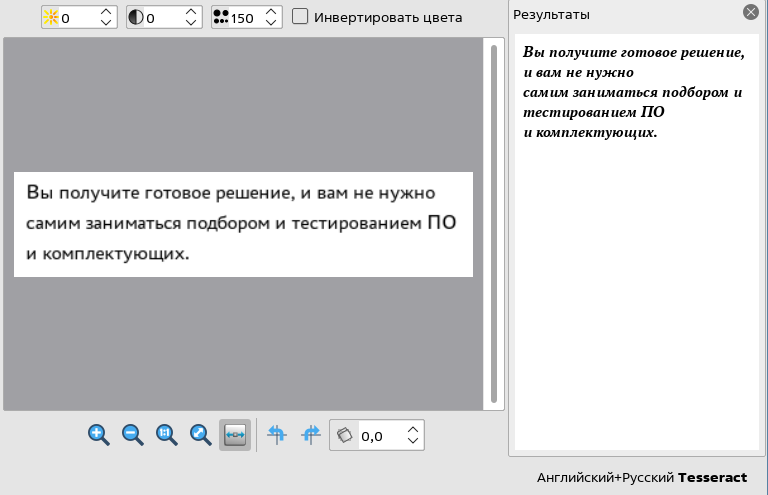
Task: Reset zoom to original 1:1 size
Action: click(x=166, y=435)
